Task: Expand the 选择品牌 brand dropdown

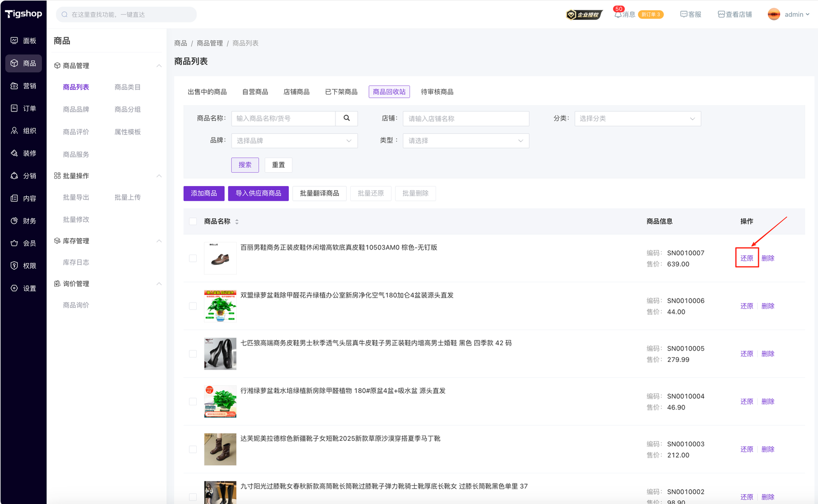Action: coord(294,141)
